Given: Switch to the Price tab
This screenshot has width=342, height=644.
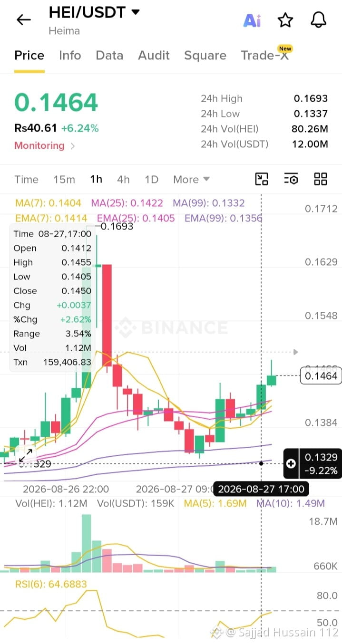Looking at the screenshot, I should [x=29, y=56].
